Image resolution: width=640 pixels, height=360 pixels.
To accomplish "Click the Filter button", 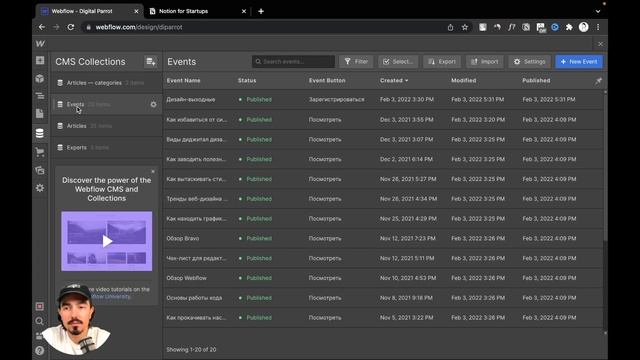I will [x=356, y=62].
